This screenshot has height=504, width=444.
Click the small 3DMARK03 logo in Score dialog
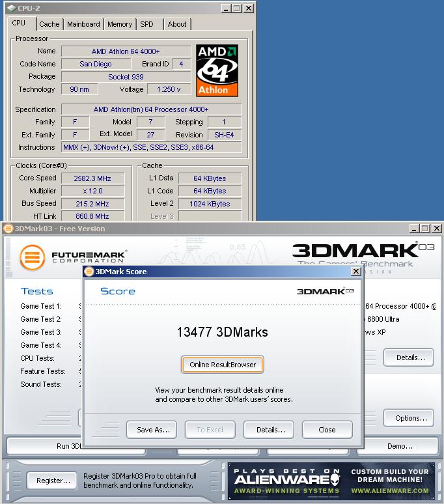pos(326,291)
